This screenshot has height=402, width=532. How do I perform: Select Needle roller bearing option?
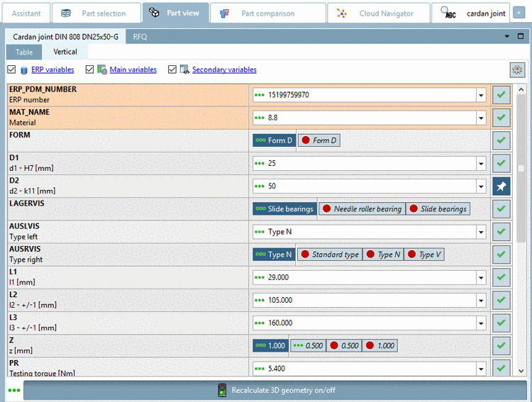[362, 209]
